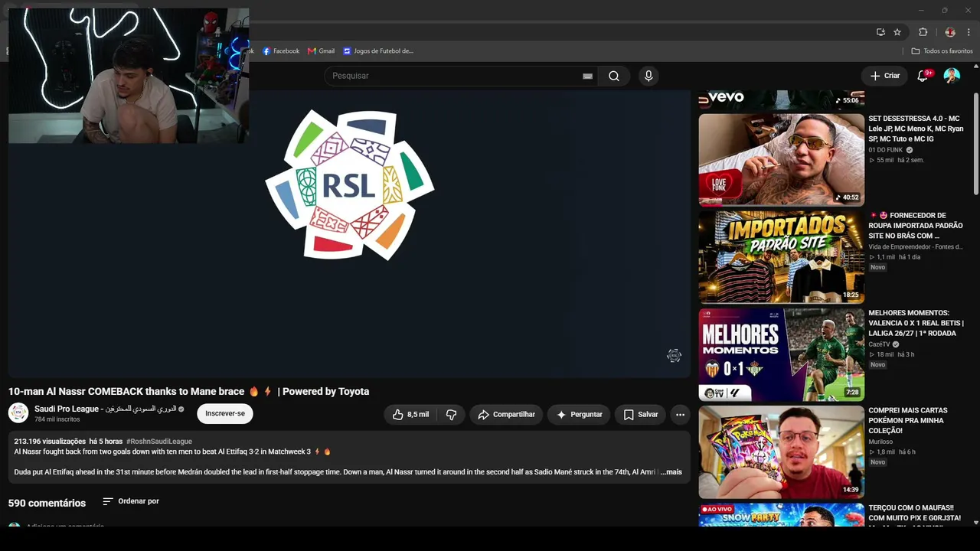
Task: Open the Pokémon cards video thumbnail
Action: [x=781, y=452]
